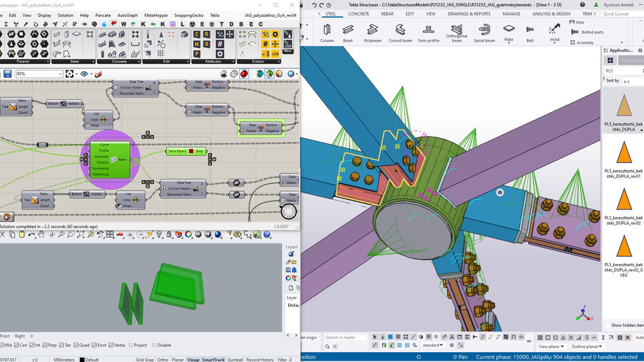Click the Rhino light bulb icon

pyautogui.click(x=159, y=235)
